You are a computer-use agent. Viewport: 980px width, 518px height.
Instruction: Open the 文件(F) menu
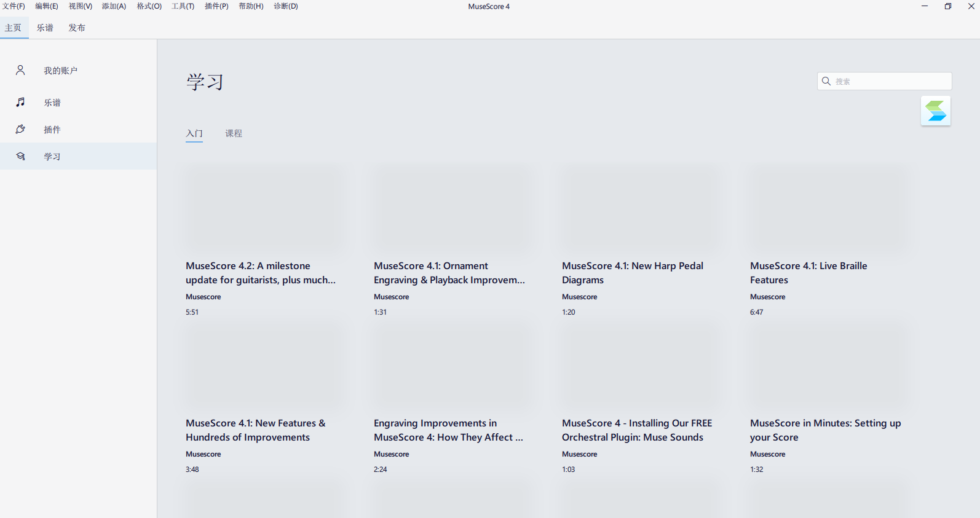[14, 6]
